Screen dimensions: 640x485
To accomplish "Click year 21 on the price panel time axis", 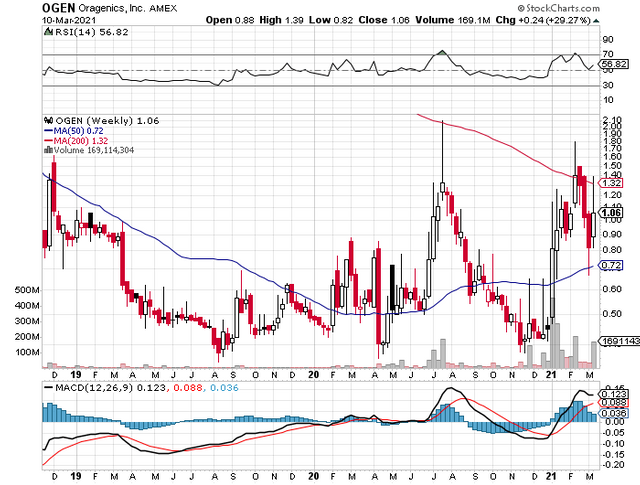I will click(551, 374).
